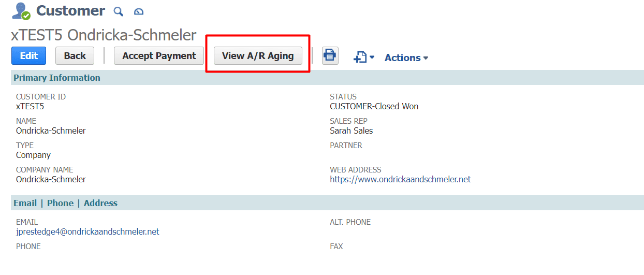Jump to the Address section link
Screen dimensions: 644x275
point(100,203)
